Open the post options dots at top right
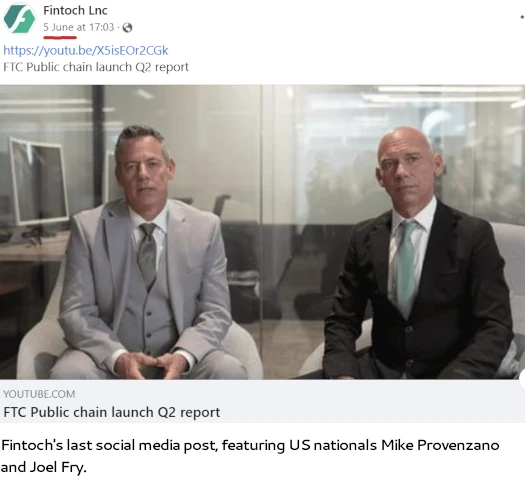The height and width of the screenshot is (477, 525). [x=522, y=17]
